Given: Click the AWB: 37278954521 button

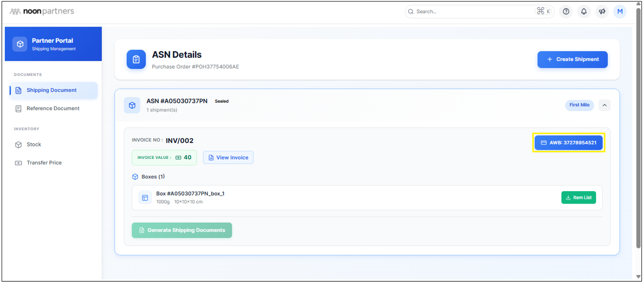Looking at the screenshot, I should pyautogui.click(x=568, y=143).
